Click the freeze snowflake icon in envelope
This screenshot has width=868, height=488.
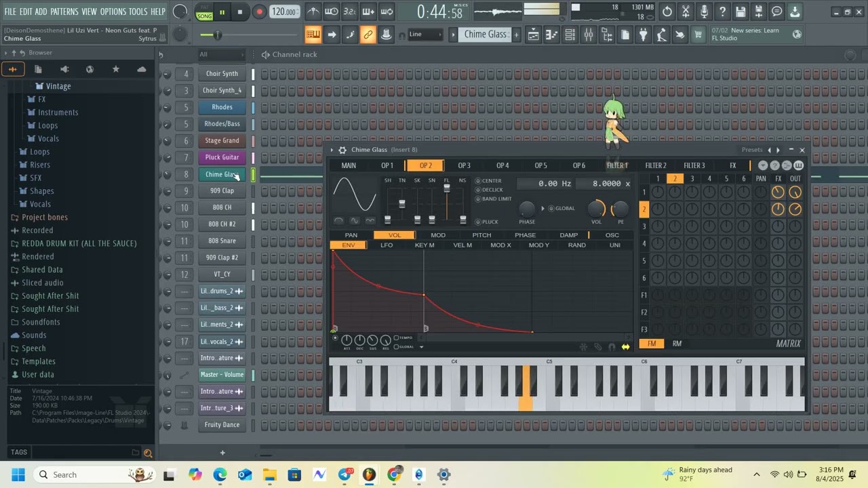pyautogui.click(x=583, y=347)
